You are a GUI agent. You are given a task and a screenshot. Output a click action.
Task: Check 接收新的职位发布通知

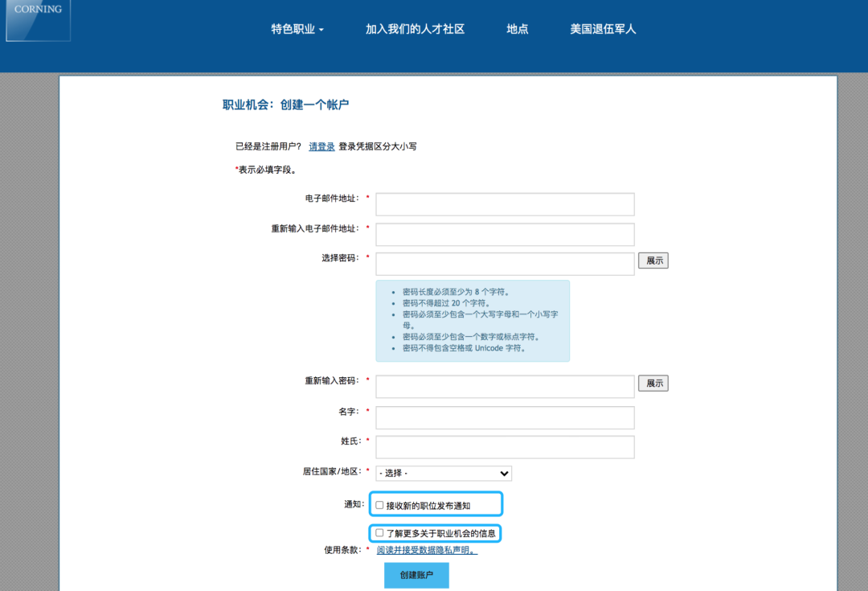coord(379,505)
